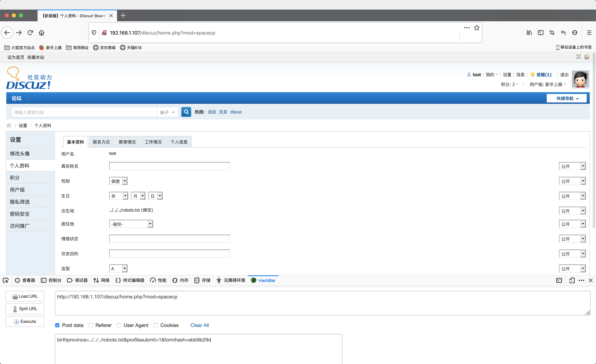Switch to the 工作情况 tab
This screenshot has height=364, width=596.
click(x=153, y=142)
